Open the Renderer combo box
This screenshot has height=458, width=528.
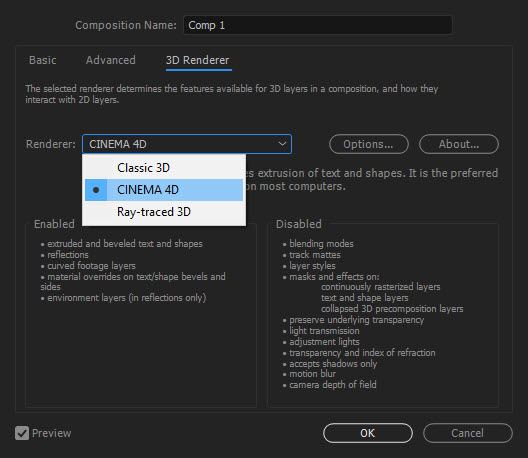click(187, 144)
